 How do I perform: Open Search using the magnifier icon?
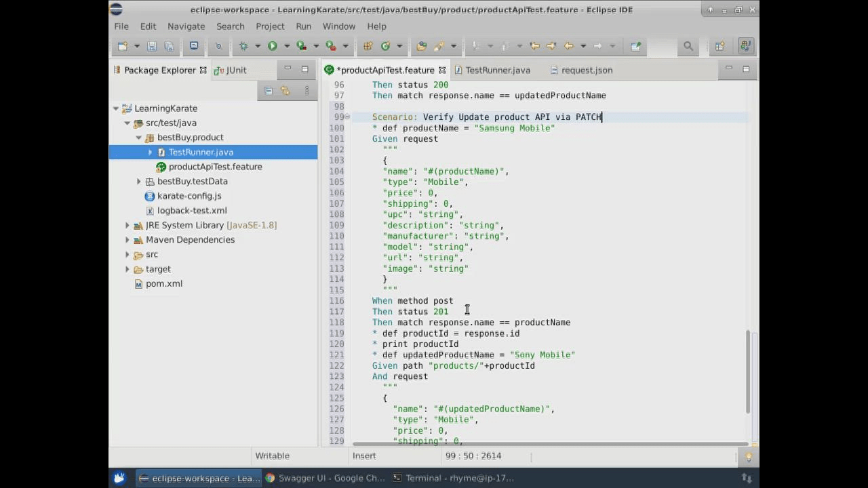coord(687,46)
